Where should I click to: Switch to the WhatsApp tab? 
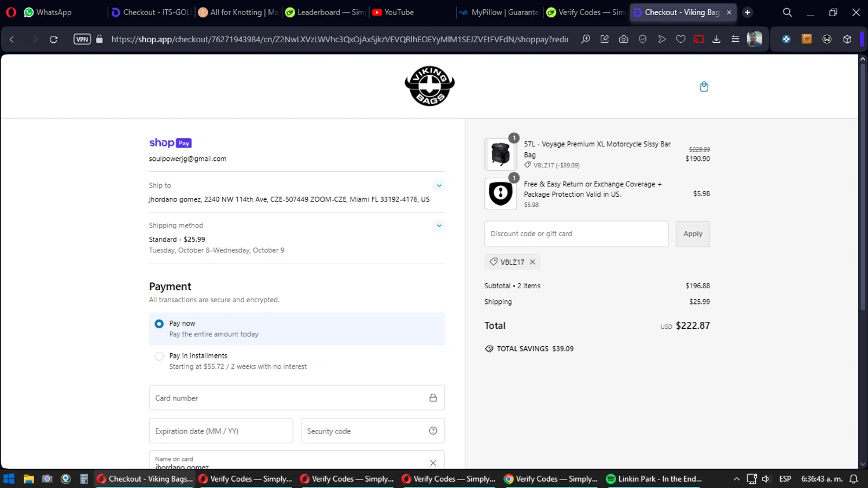(48, 12)
